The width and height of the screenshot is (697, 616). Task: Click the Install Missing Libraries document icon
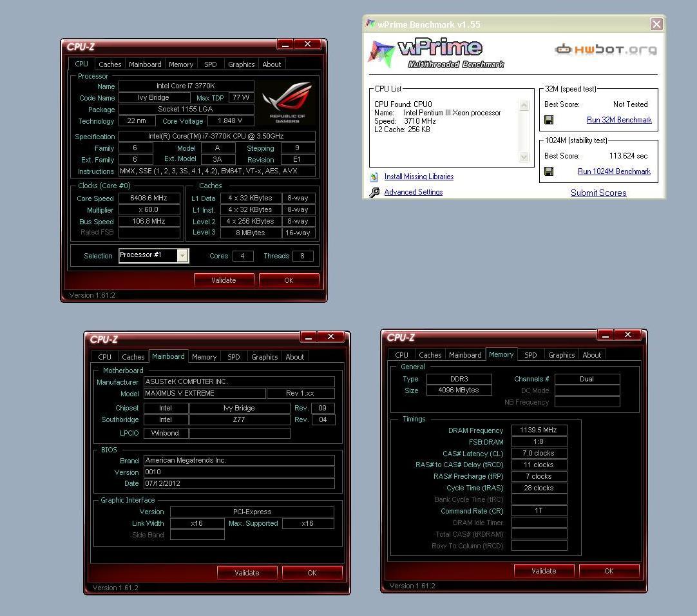click(374, 177)
